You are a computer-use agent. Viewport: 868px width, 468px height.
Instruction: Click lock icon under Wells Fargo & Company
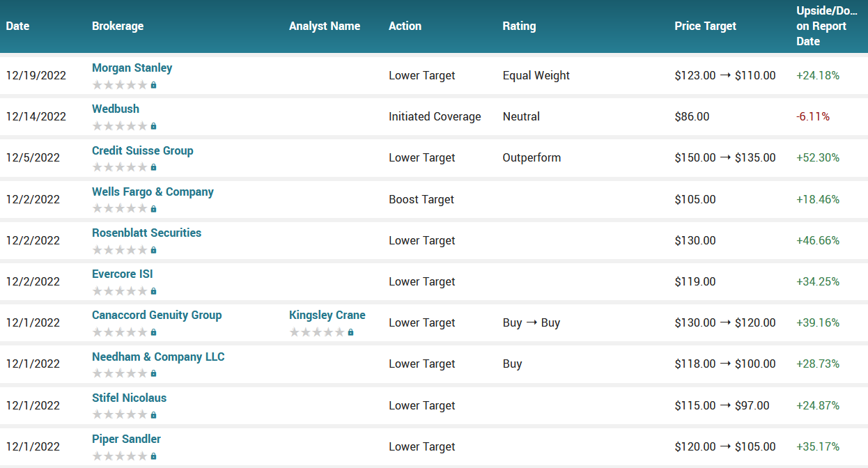pyautogui.click(x=153, y=208)
